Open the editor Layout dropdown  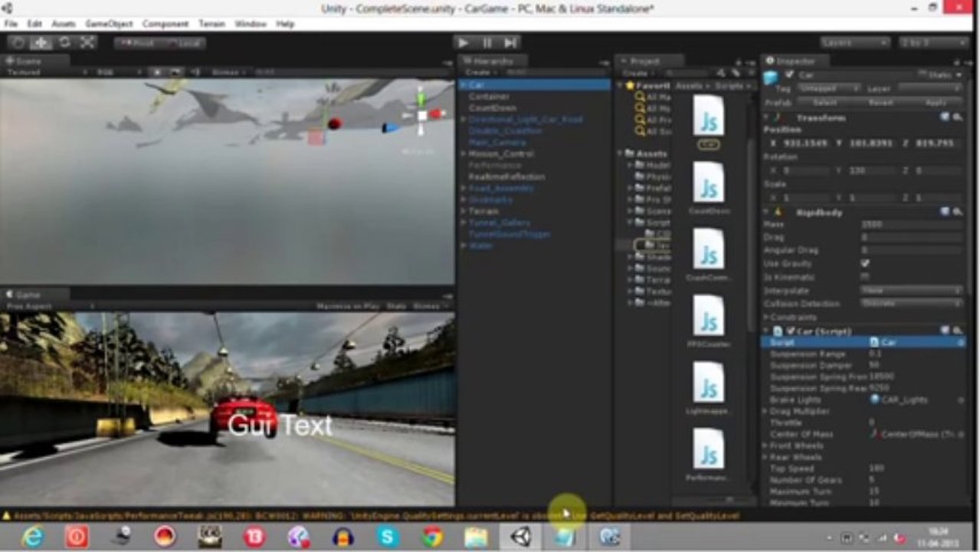click(933, 43)
